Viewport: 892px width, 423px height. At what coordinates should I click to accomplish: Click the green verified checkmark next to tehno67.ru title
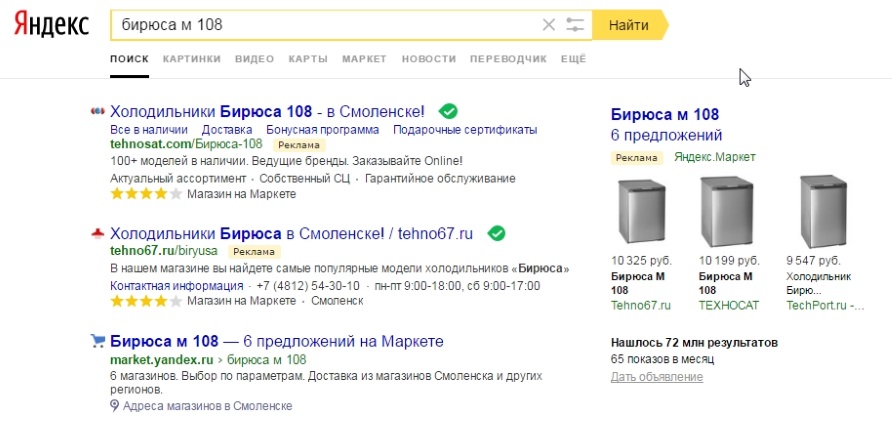[497, 234]
